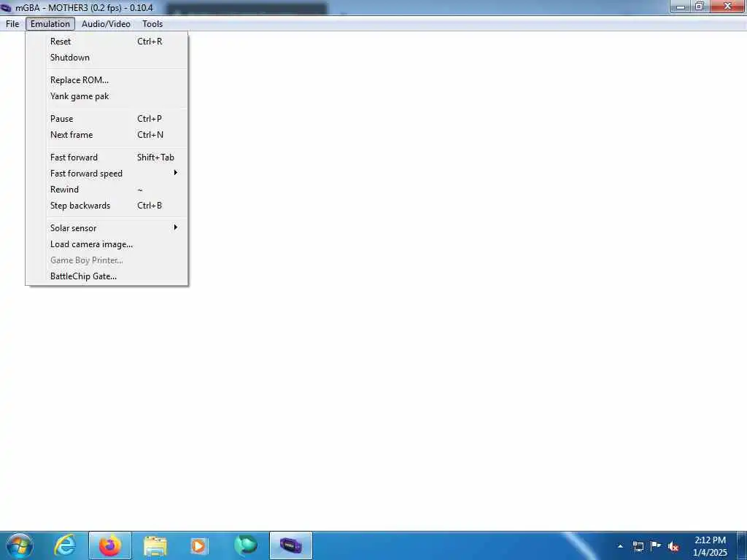Toggle Pause in the Emulation menu
This screenshot has height=560, width=747.
point(107,119)
